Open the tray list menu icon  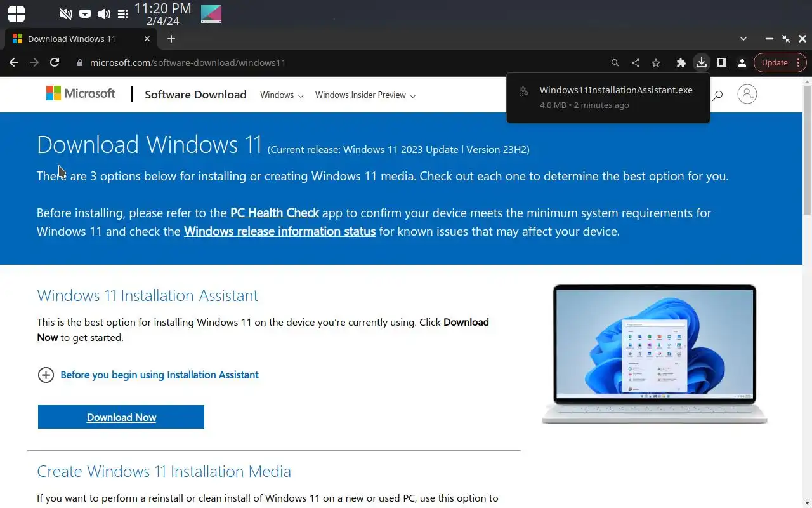tap(123, 14)
